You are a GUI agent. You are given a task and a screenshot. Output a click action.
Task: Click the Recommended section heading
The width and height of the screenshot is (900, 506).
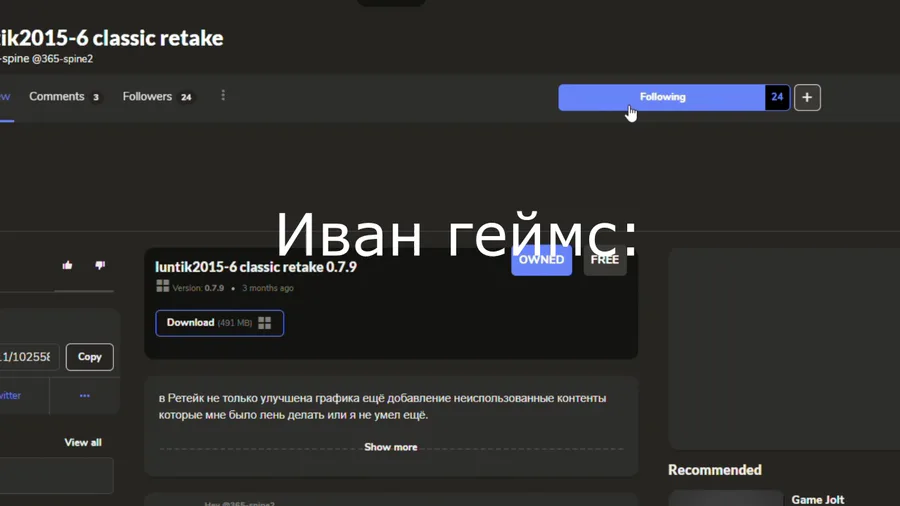tap(715, 470)
